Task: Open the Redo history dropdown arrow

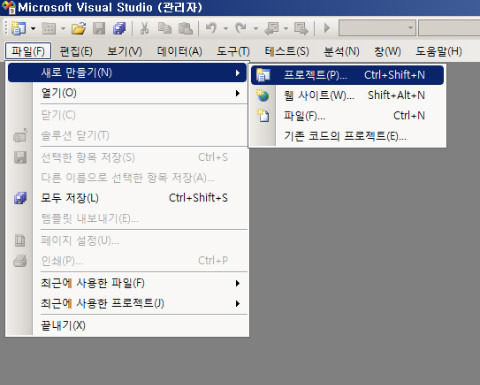Action: tap(256, 28)
